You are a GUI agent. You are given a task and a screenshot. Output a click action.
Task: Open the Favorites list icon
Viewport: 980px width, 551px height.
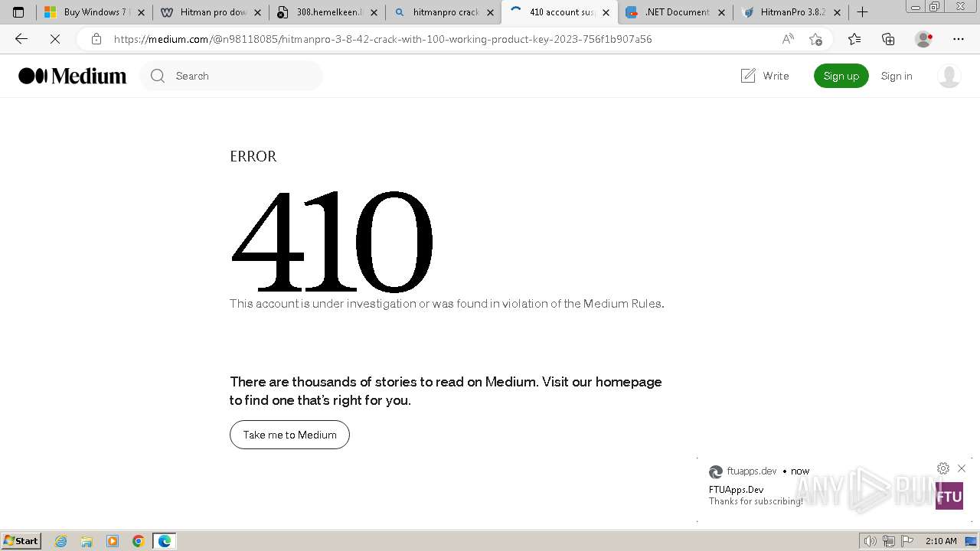coord(854,39)
